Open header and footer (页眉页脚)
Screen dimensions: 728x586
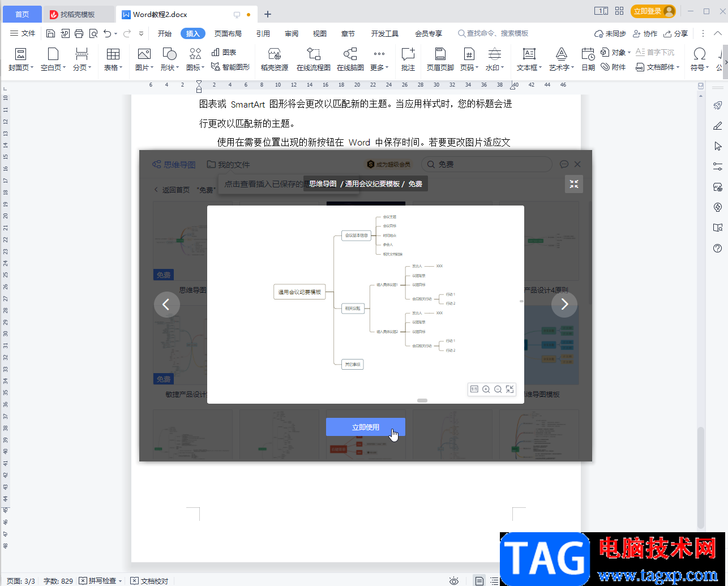pos(440,59)
